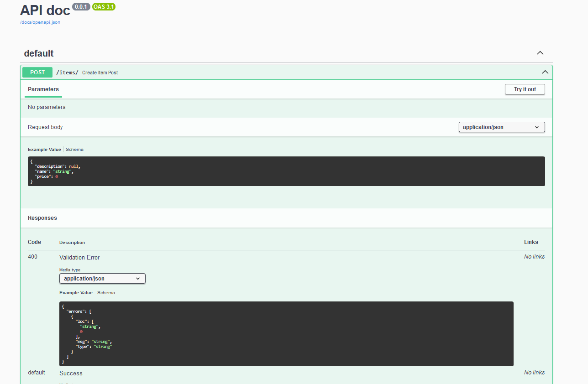Select 400 response Example Value tab
Image resolution: width=588 pixels, height=384 pixels.
(76, 292)
